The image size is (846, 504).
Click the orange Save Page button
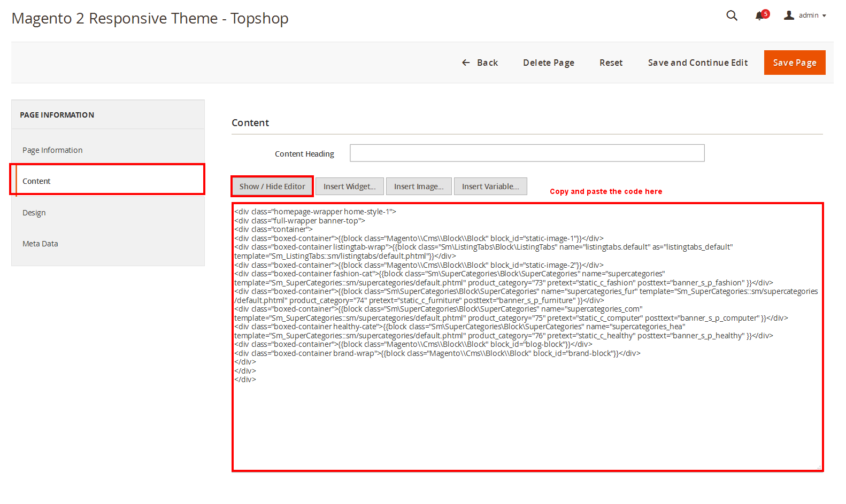click(x=795, y=63)
